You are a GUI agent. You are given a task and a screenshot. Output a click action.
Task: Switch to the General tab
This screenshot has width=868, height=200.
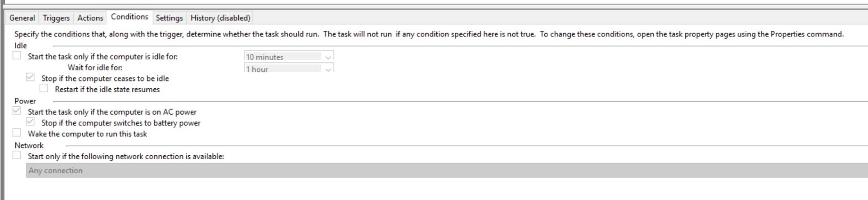22,18
